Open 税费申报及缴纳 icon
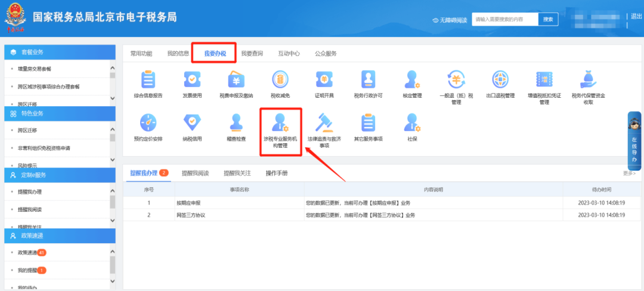Viewport: 644px width, 291px height. 236,80
